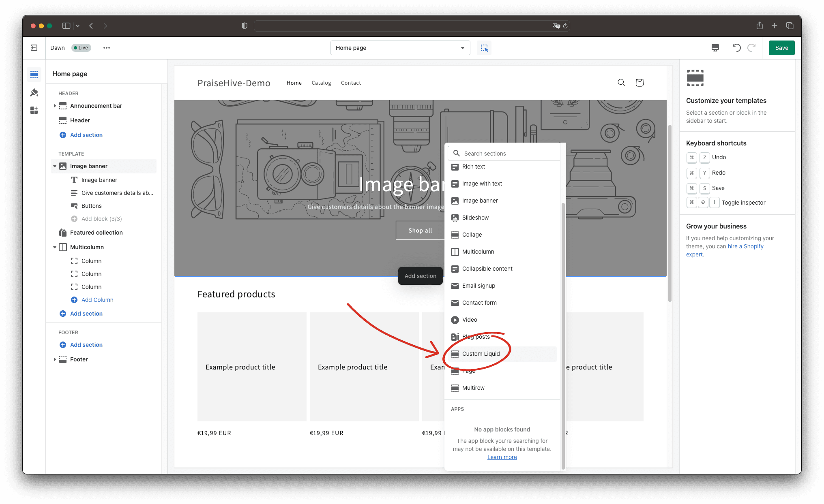Open the theme settings paintbrush icon

(34, 92)
